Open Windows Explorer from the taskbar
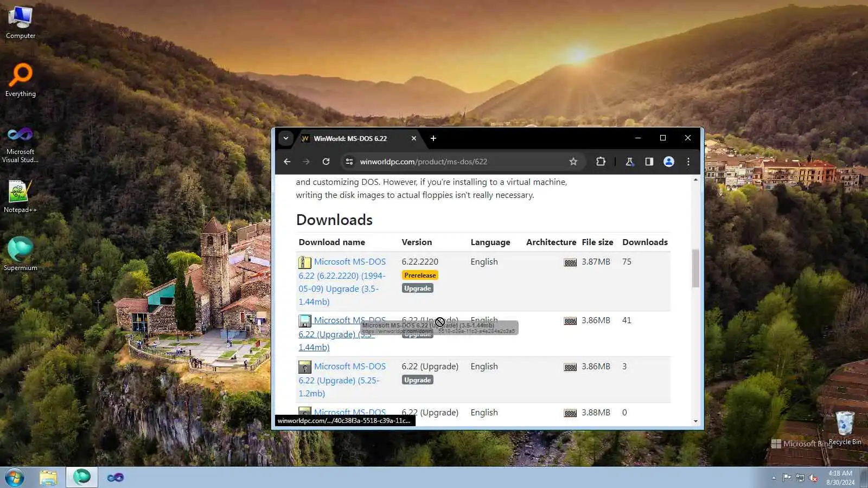 point(48,477)
